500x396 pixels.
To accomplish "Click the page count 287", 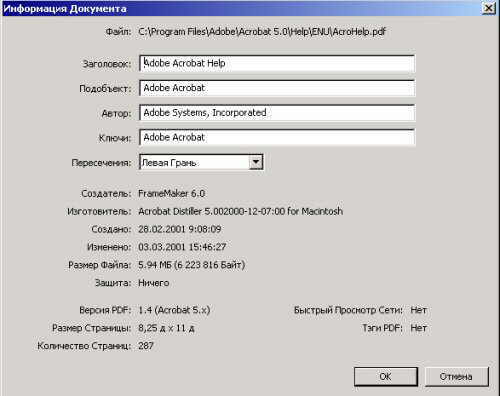I will (x=146, y=346).
